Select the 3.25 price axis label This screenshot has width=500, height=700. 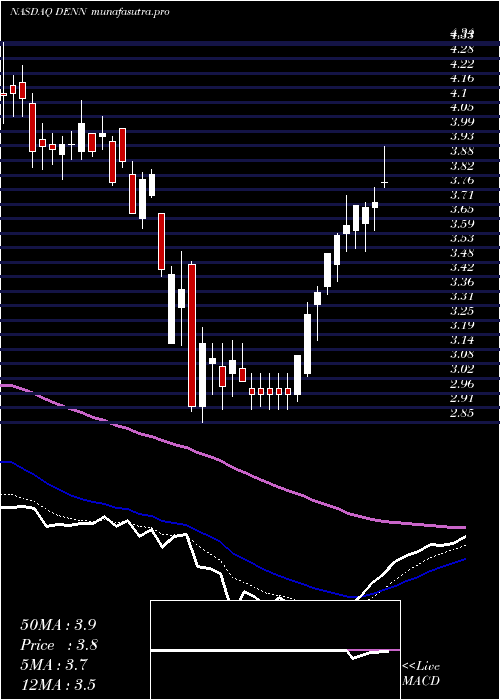coord(462,311)
